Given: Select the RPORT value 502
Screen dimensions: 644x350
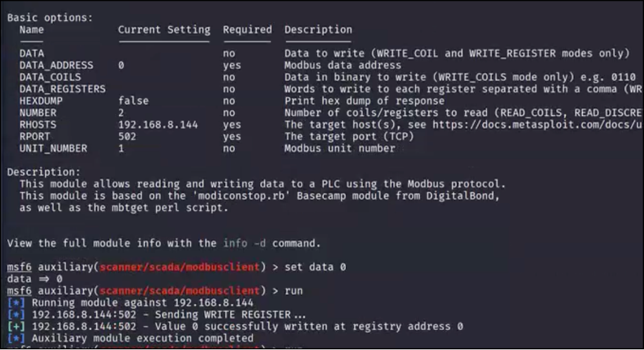Looking at the screenshot, I should (x=127, y=136).
